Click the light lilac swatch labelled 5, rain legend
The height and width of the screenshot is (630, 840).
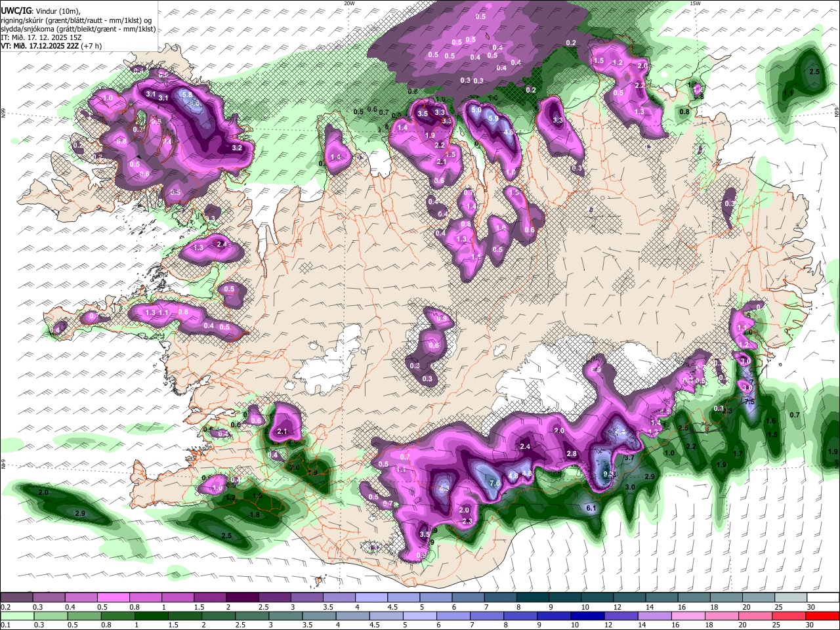click(420, 616)
